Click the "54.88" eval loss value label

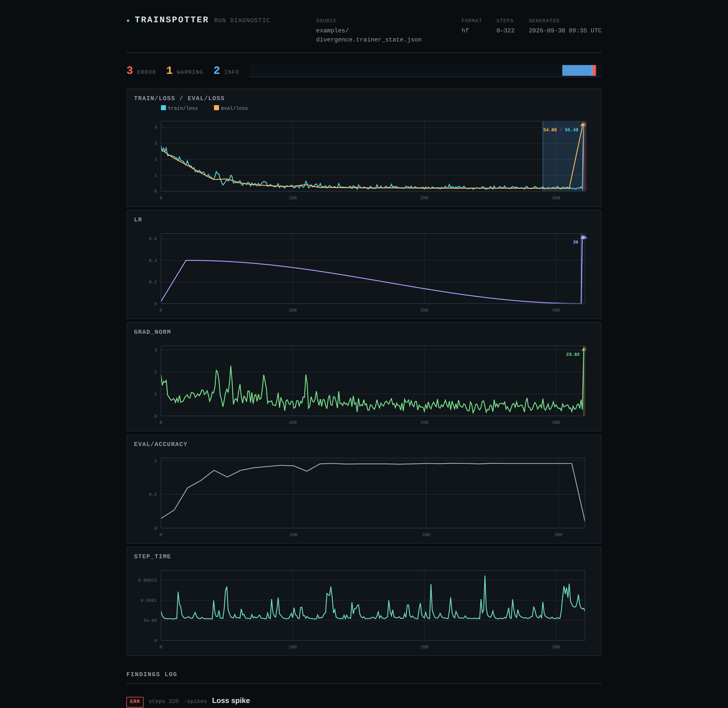tap(550, 130)
